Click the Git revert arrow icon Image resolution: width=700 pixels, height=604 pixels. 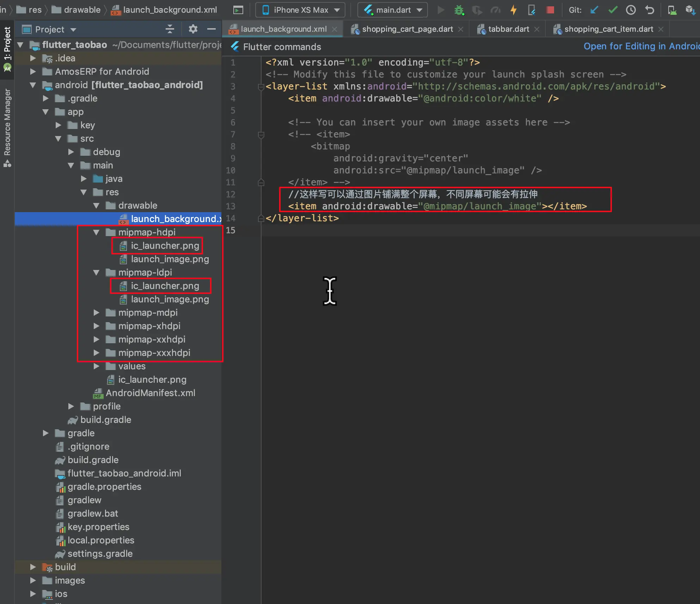coord(649,10)
